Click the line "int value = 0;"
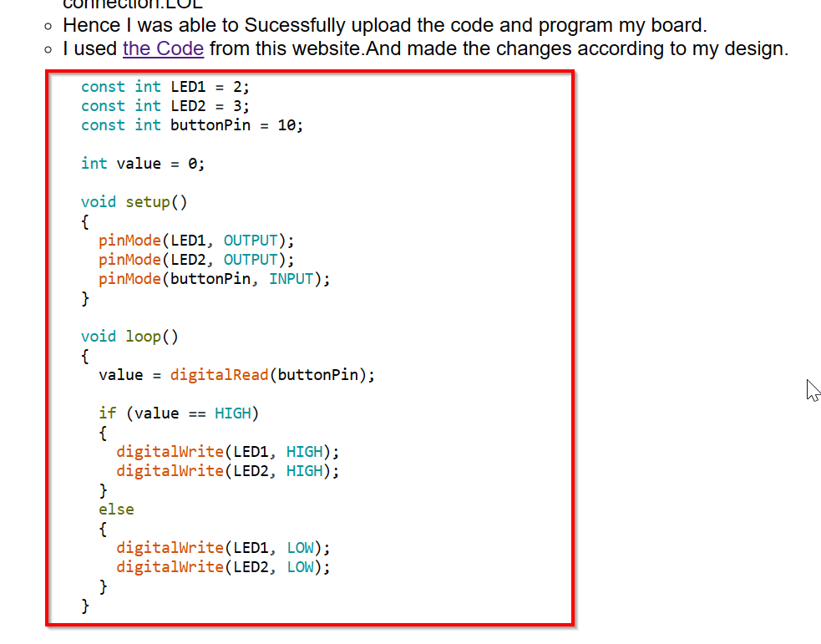Screen dimensions: 821x644 143,164
